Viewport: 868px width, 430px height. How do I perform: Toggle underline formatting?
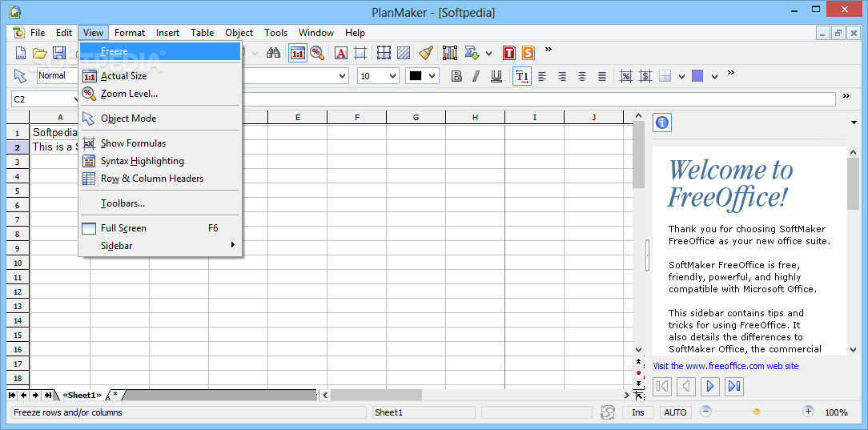pyautogui.click(x=496, y=76)
